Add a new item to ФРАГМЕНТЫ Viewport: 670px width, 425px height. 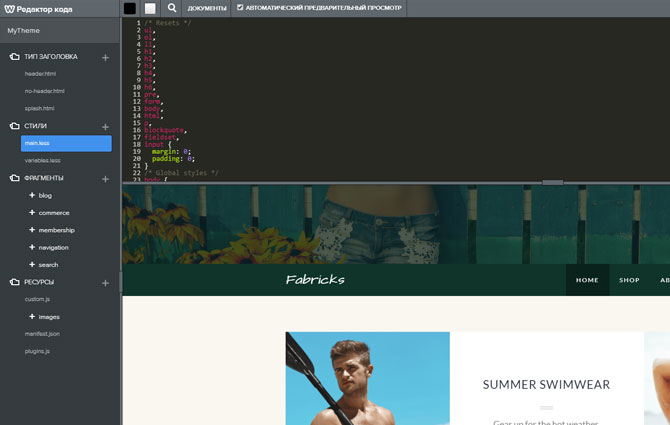(105, 179)
